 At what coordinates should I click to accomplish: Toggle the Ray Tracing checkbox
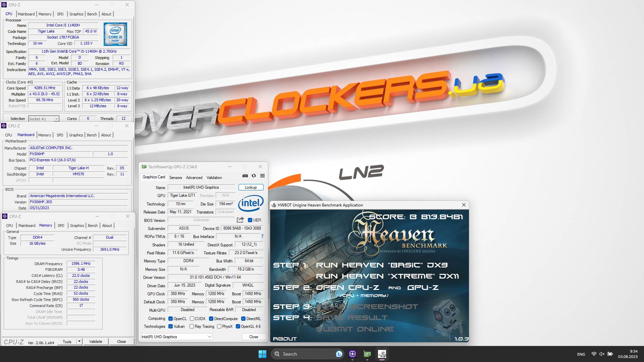(192, 326)
